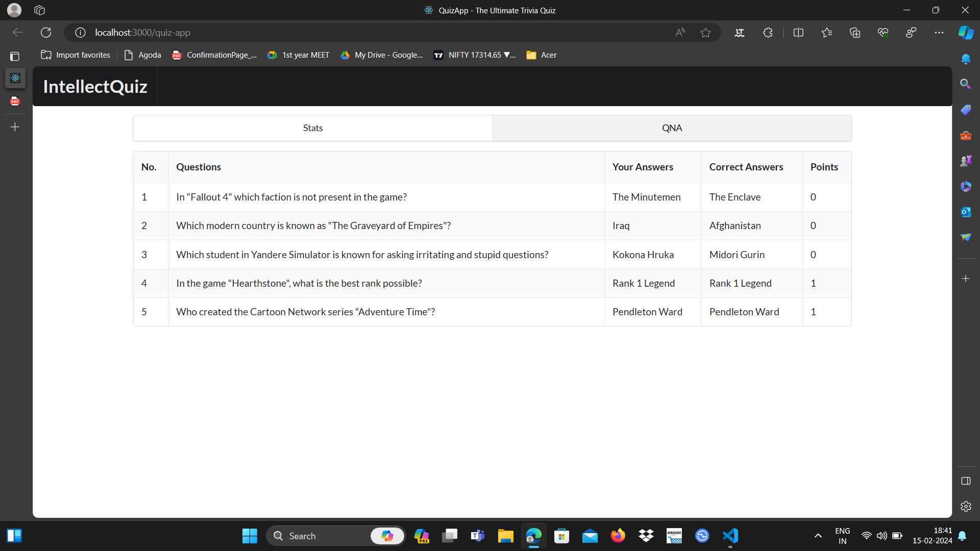
Task: Toggle split screen view in the toolbar
Action: click(798, 32)
